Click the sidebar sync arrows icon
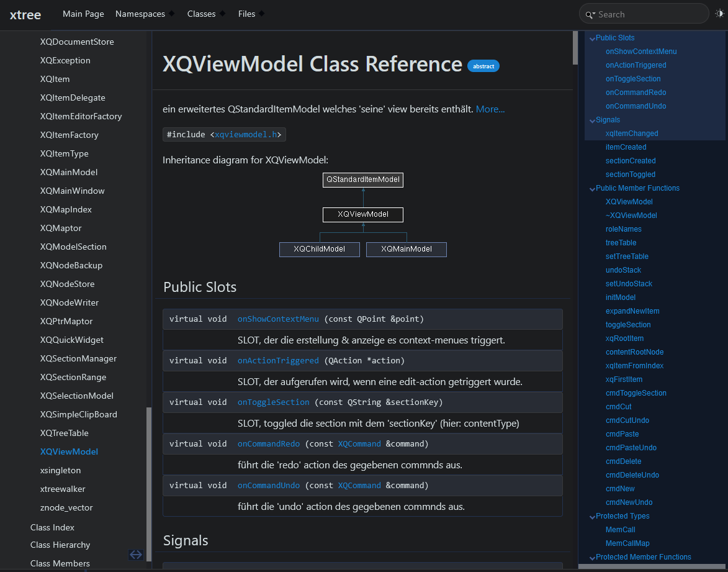The width and height of the screenshot is (728, 572). (x=136, y=554)
